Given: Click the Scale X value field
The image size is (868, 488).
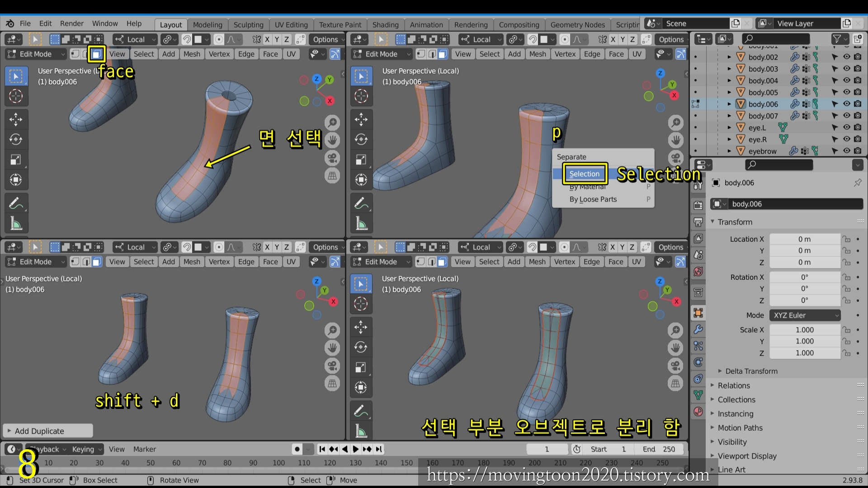Looking at the screenshot, I should click(805, 330).
